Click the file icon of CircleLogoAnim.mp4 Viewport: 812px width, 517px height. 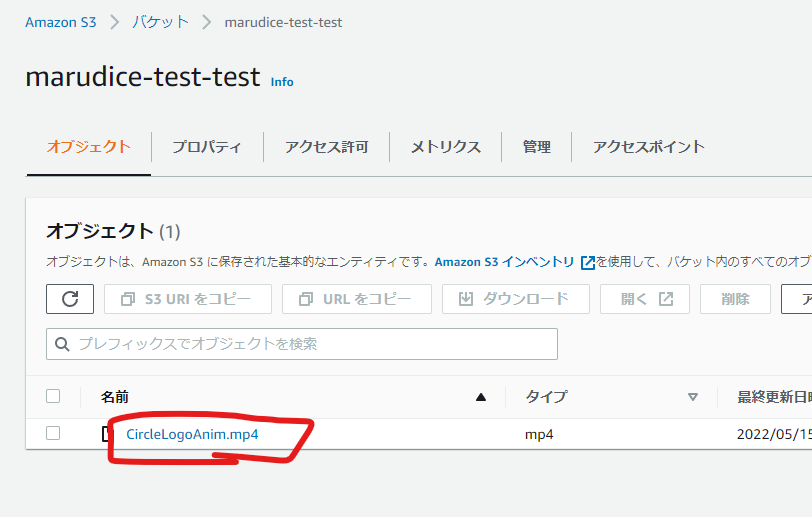coord(107,434)
